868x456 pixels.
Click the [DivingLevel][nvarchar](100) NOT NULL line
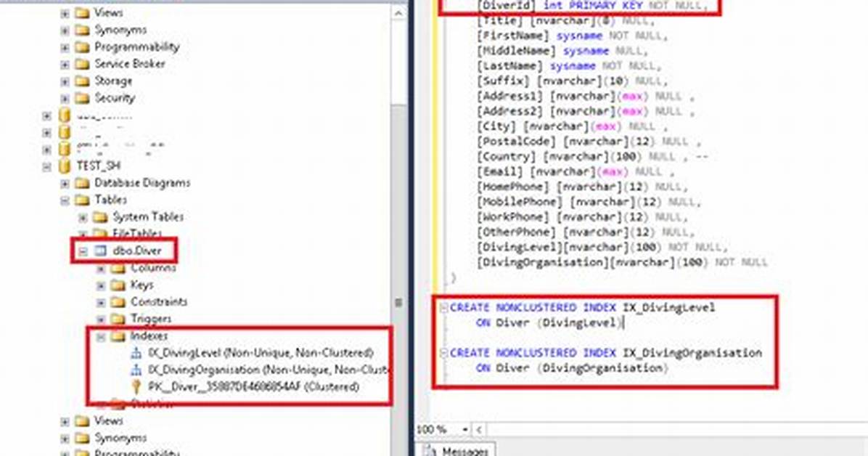click(x=602, y=247)
